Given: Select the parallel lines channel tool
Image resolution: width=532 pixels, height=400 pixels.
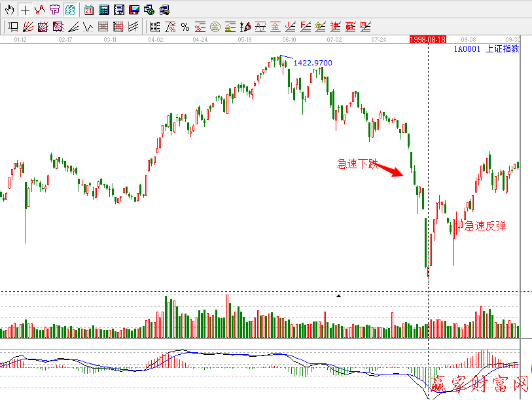Looking at the screenshot, I should (x=133, y=27).
